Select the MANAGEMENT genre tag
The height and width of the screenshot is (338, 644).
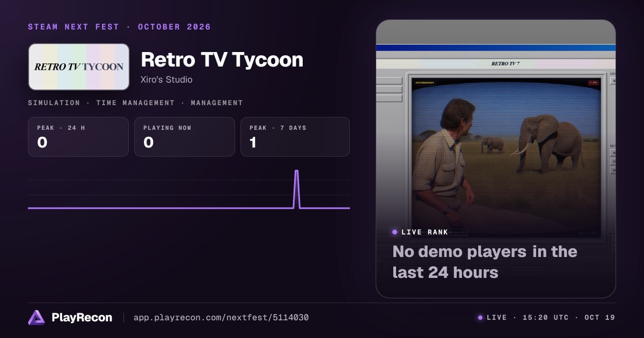(217, 102)
